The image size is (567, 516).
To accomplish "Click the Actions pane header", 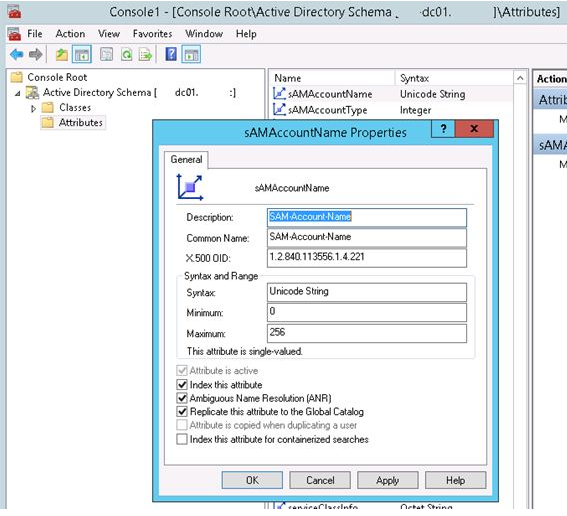I will point(550,79).
